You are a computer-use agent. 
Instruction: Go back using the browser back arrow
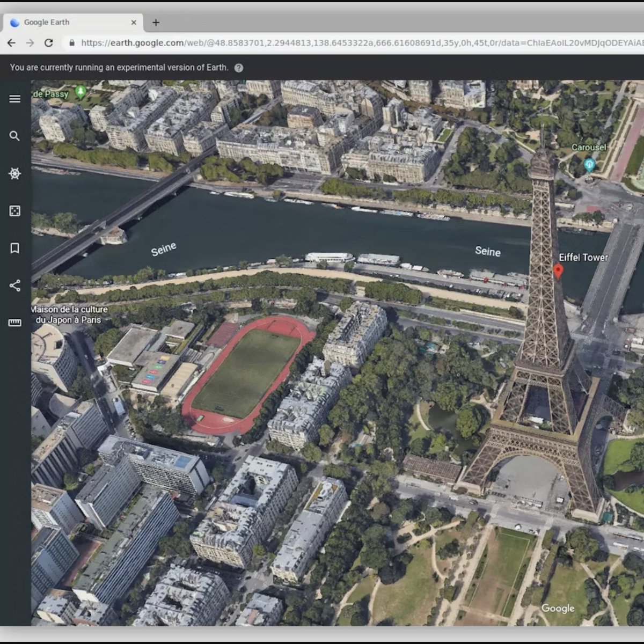pos(11,43)
